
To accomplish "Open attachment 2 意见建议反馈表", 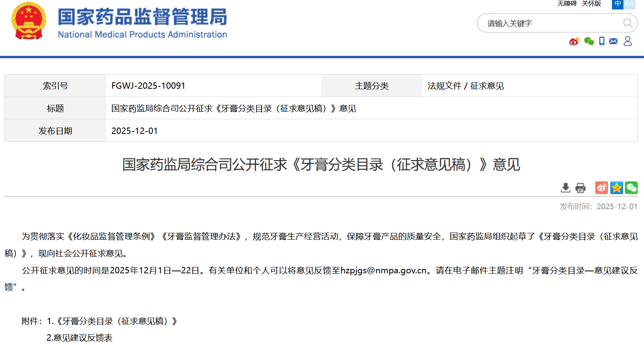I will [80, 338].
